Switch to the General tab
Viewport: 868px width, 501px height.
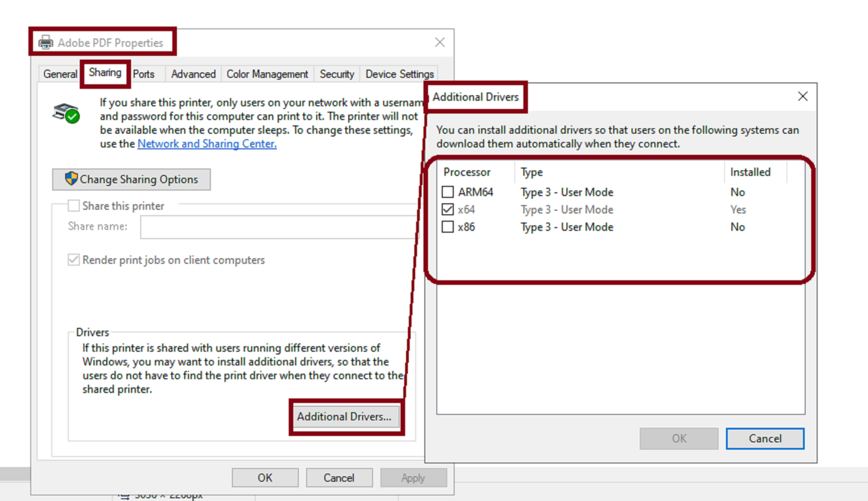pyautogui.click(x=60, y=74)
